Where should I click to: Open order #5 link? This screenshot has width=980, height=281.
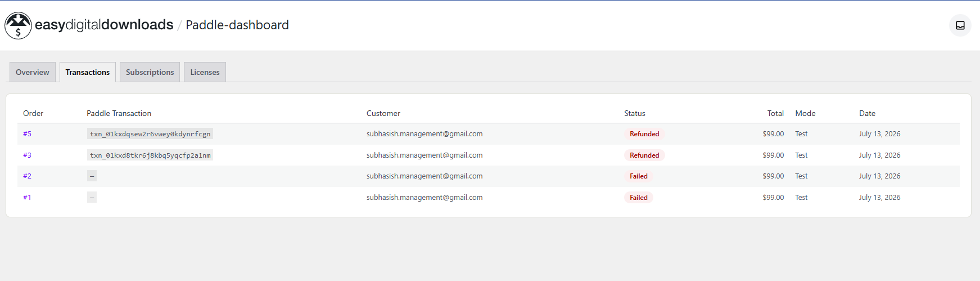click(x=27, y=134)
